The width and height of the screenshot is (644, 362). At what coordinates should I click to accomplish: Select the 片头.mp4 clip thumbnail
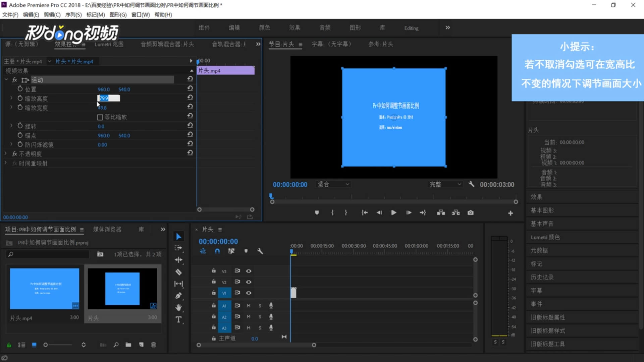click(45, 289)
